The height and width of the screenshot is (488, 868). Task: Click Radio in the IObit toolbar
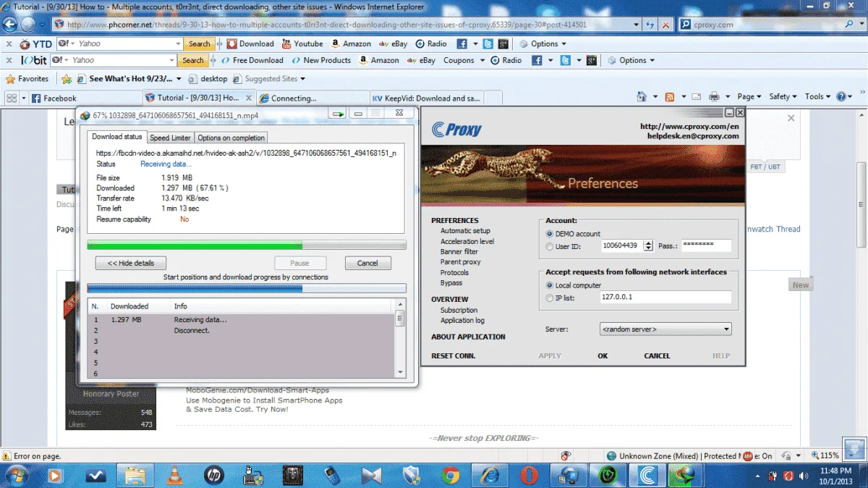coord(506,60)
